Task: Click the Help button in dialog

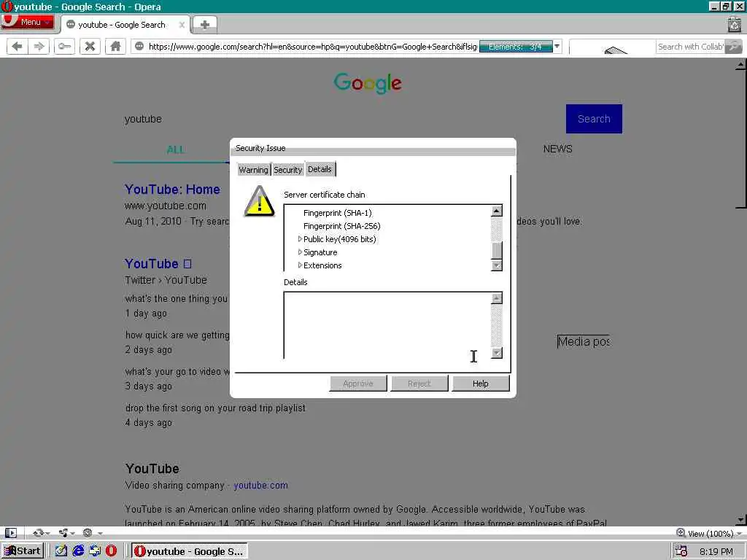Action: click(480, 384)
